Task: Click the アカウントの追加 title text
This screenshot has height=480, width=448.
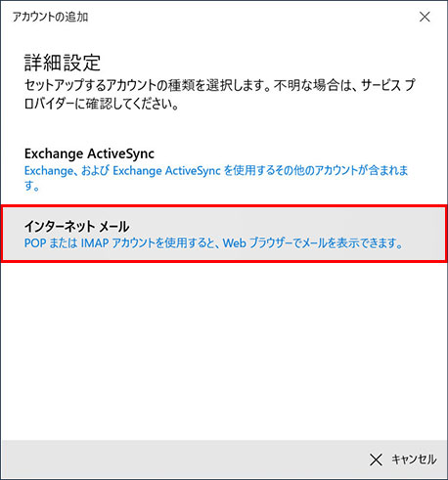Action: (x=50, y=17)
